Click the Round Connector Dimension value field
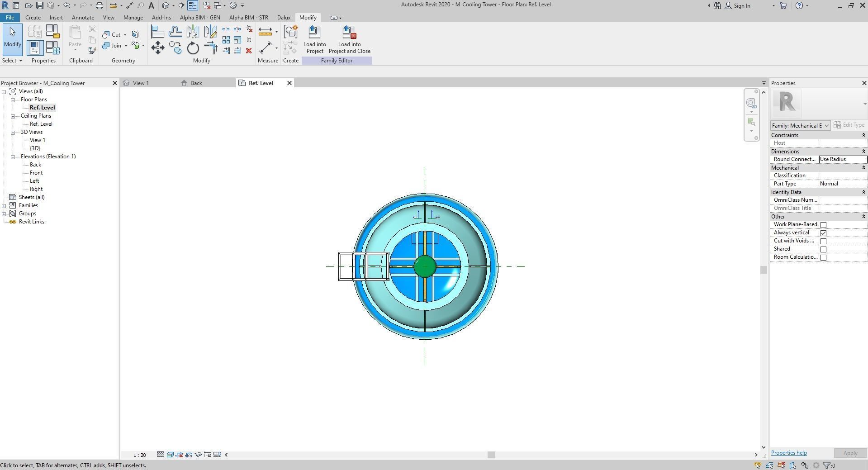The image size is (868, 470). (842, 159)
